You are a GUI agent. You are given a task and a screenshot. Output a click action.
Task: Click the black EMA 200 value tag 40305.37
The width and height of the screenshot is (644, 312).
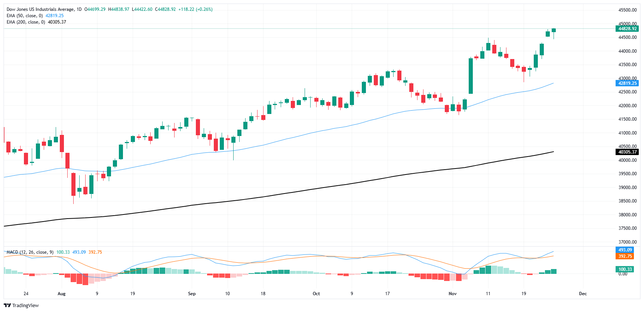[627, 152]
